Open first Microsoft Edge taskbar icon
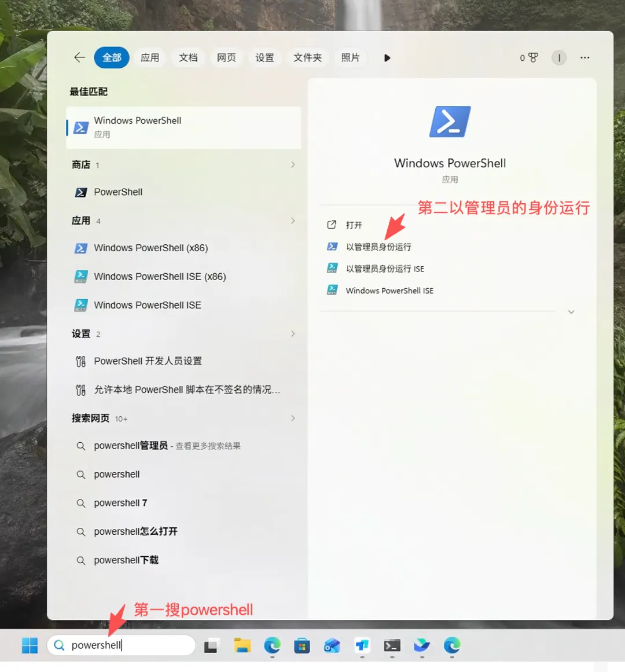Image resolution: width=625 pixels, height=672 pixels. [x=272, y=645]
